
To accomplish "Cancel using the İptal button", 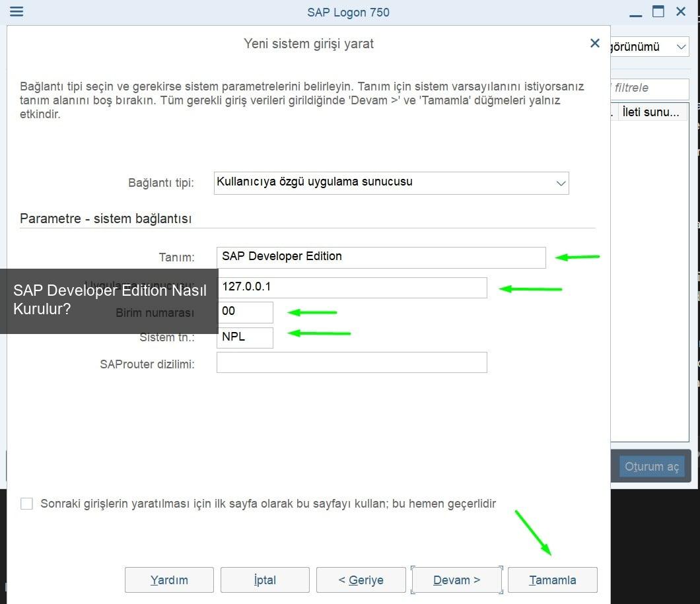I will tap(265, 580).
